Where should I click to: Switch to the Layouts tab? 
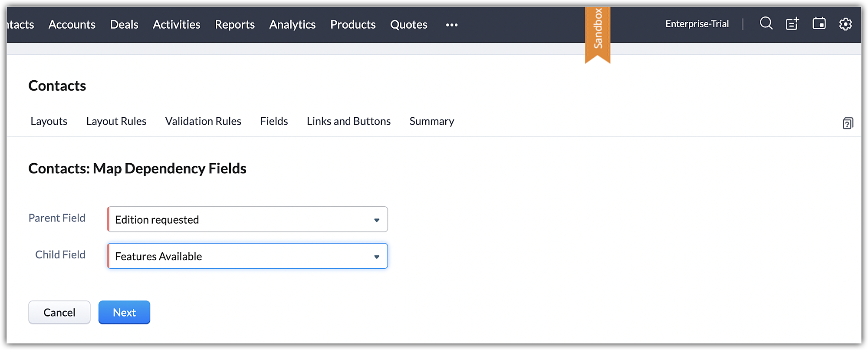[49, 121]
